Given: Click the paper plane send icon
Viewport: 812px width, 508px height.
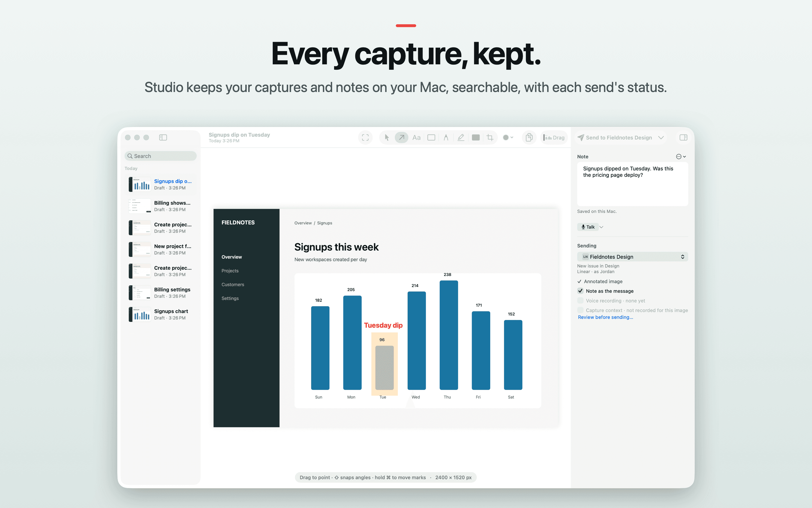Looking at the screenshot, I should click(581, 137).
